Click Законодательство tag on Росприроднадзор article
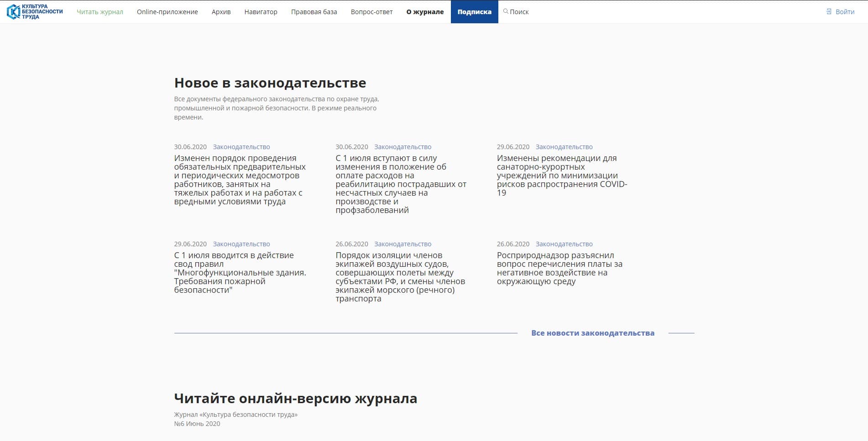 (x=564, y=244)
